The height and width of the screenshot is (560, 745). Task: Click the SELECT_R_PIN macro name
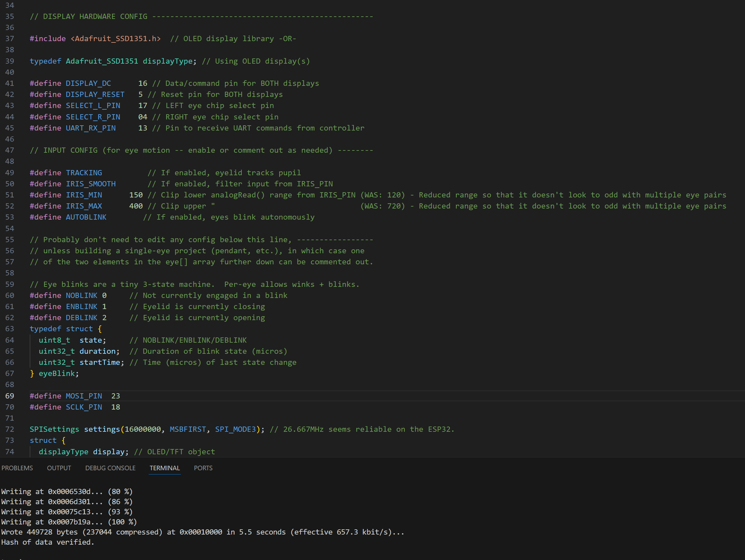coord(93,117)
